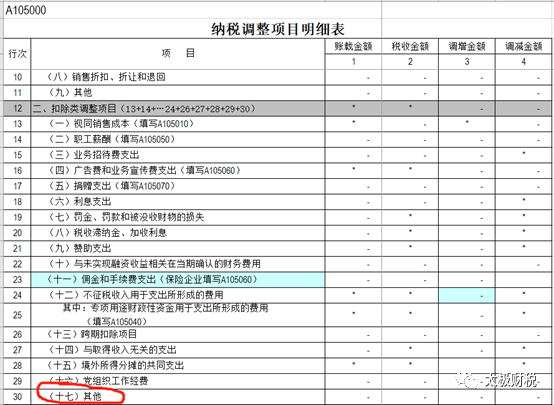Click 与未实现融资收益相关 row label
The height and width of the screenshot is (405, 554).
[178, 264]
